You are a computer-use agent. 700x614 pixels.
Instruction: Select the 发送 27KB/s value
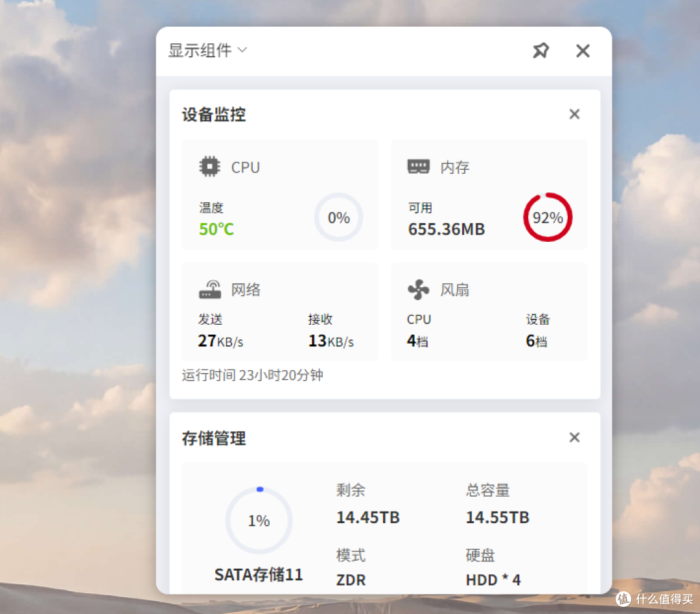[220, 341]
